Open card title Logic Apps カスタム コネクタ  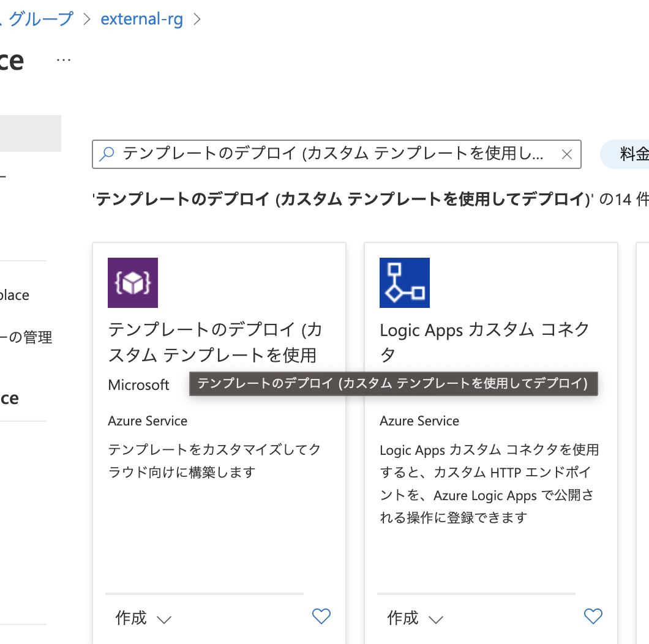[x=485, y=342]
